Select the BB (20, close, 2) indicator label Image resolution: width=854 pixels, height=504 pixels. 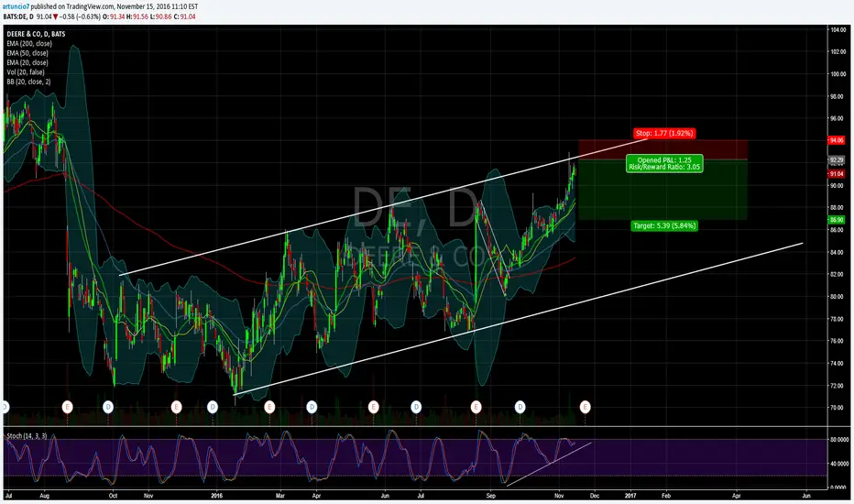coord(29,82)
